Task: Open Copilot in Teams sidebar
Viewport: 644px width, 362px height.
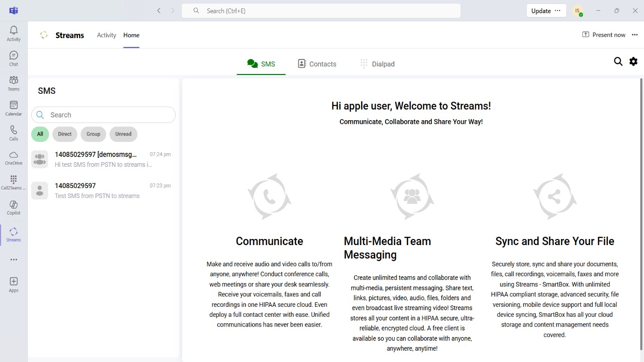Action: 14,207
